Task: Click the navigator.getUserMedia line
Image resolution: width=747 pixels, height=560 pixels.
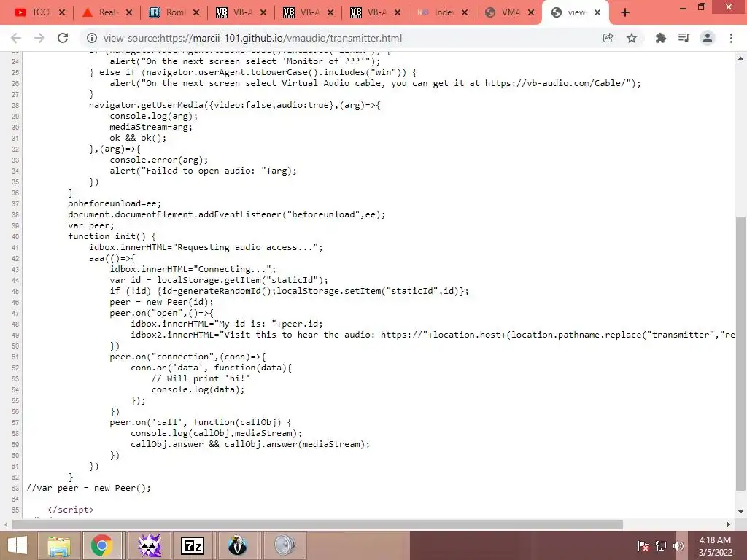Action: [x=234, y=105]
